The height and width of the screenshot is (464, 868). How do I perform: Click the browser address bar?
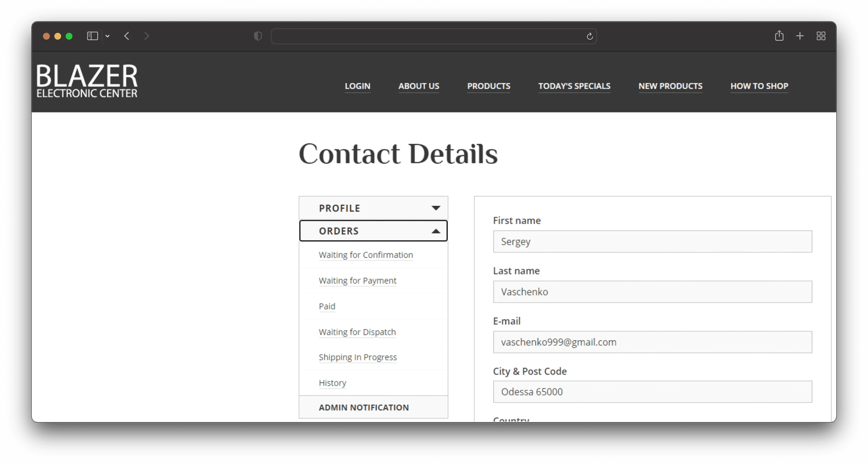click(433, 36)
